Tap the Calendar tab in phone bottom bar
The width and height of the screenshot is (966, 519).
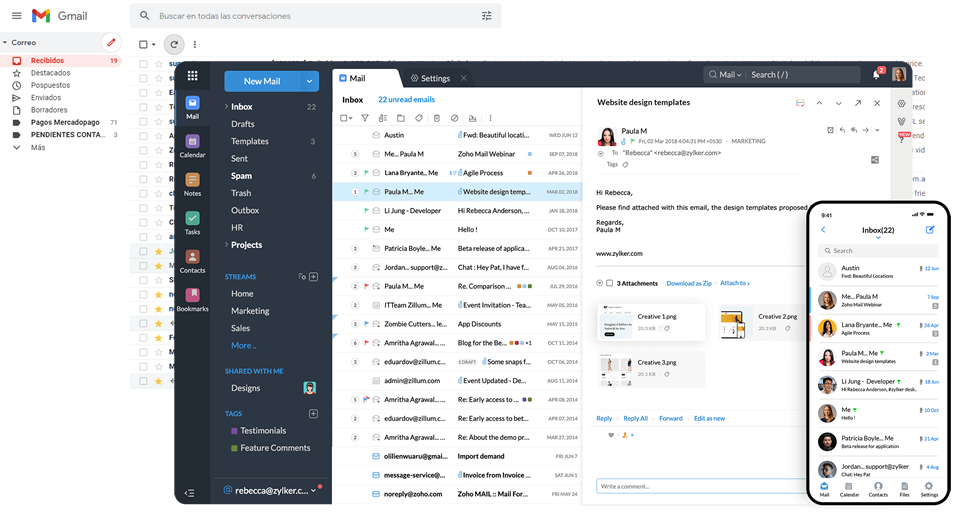850,490
